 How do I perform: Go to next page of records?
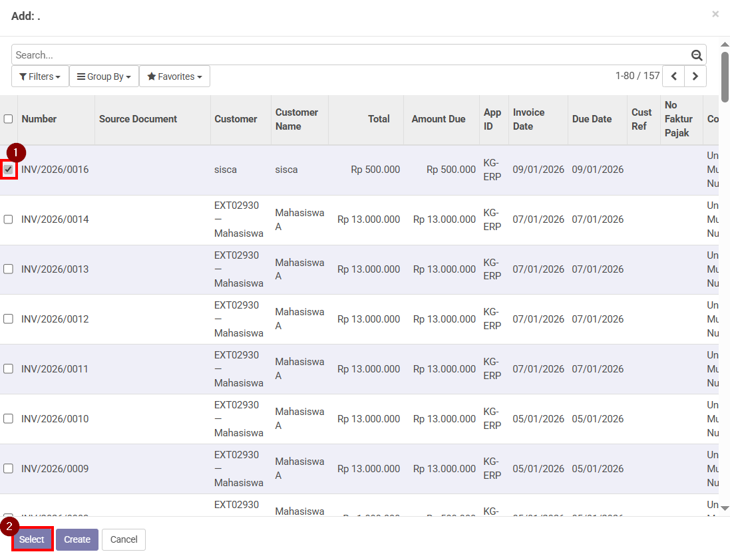click(x=695, y=76)
